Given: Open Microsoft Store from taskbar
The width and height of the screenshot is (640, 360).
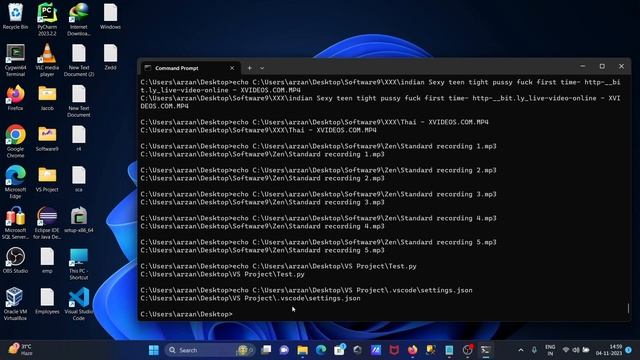Looking at the screenshot, I should [x=339, y=350].
